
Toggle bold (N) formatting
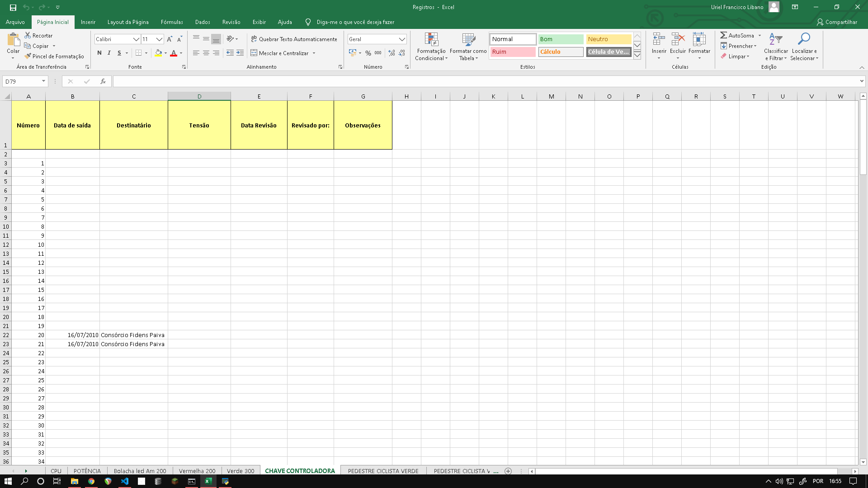point(99,53)
